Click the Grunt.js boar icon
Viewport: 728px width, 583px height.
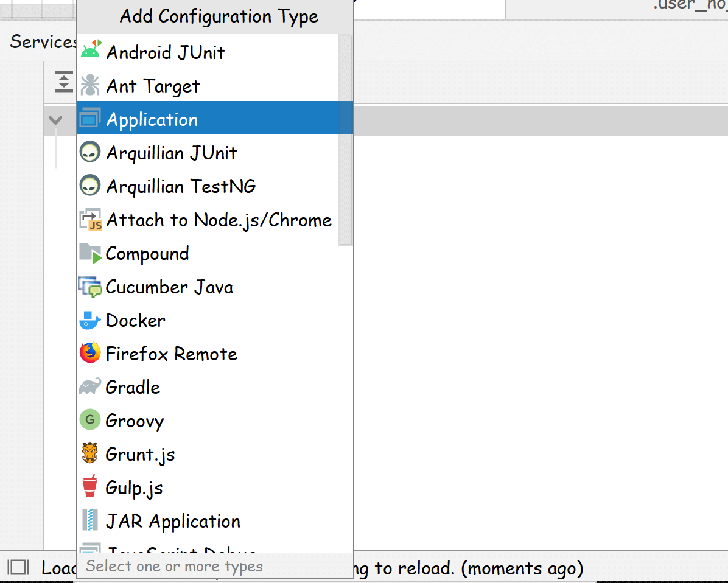point(90,454)
